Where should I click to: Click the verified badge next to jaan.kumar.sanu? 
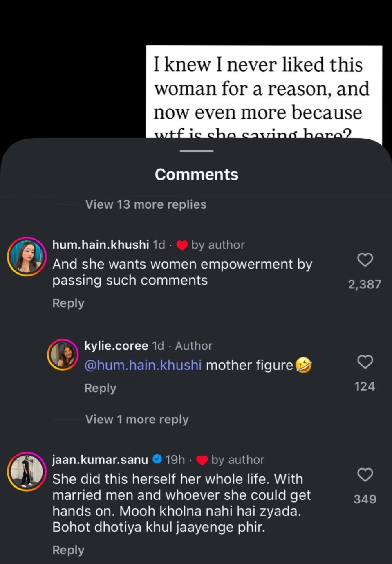(x=157, y=459)
